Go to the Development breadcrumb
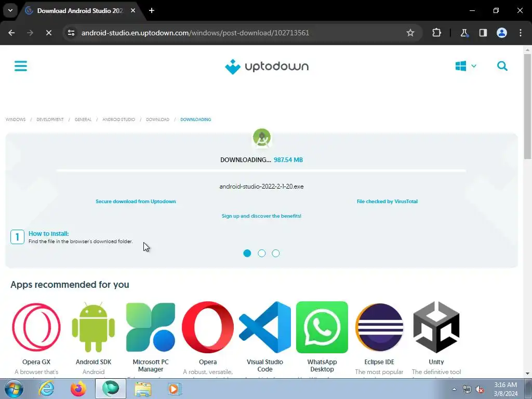Viewport: 532px width, 399px height. point(50,119)
